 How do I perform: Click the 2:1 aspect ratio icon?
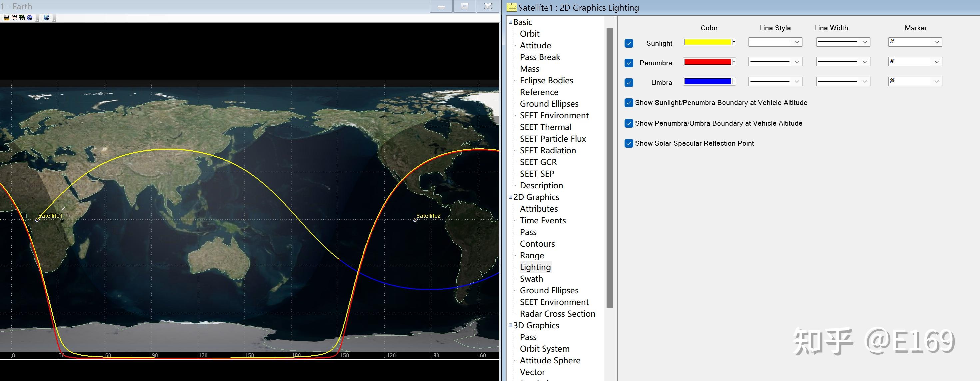14,18
